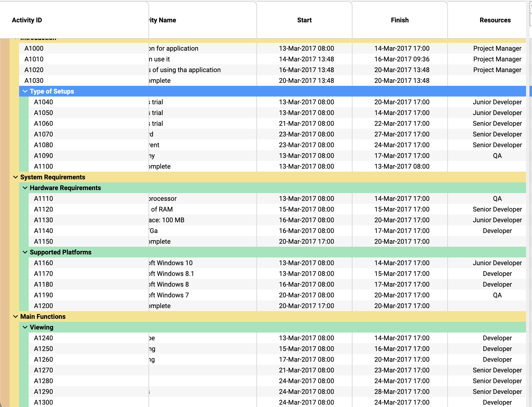Click the Activity Name column header
The width and height of the screenshot is (532, 407).
[x=163, y=20]
